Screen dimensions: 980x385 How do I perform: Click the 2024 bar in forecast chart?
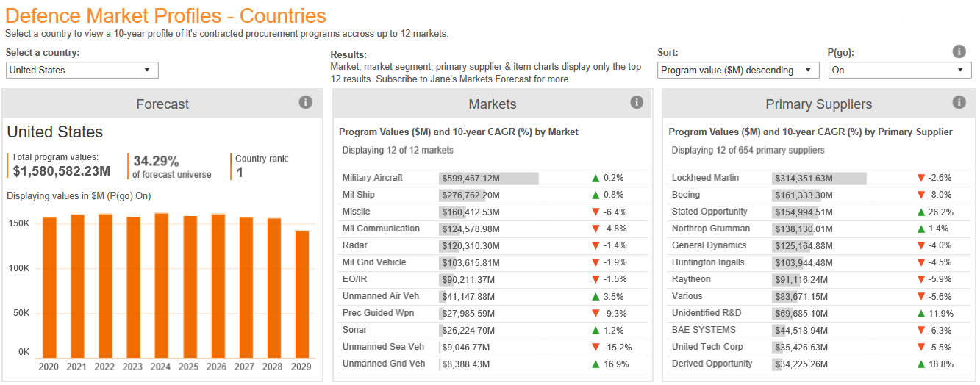pos(162,285)
